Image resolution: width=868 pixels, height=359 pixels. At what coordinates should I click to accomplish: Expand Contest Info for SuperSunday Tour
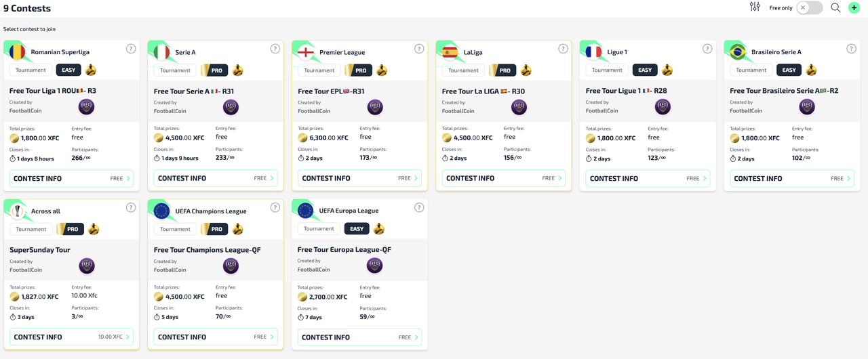71,337
